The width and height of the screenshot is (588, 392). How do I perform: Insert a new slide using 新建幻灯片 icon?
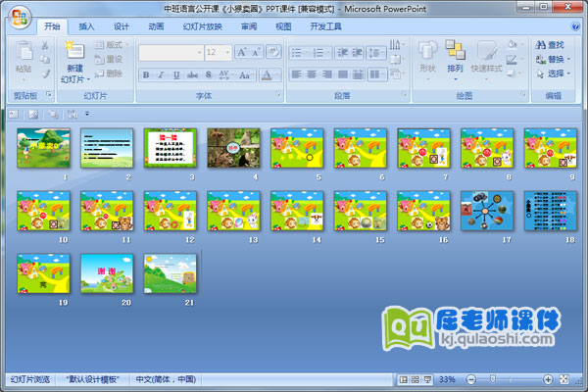tap(75, 50)
